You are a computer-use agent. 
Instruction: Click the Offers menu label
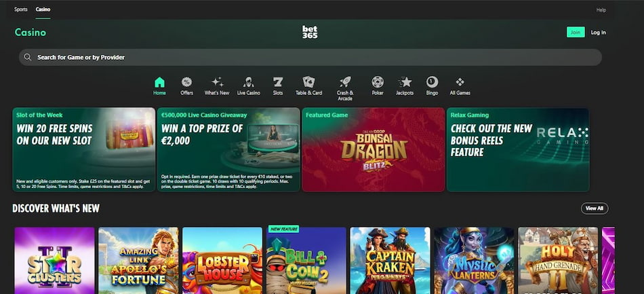[186, 93]
